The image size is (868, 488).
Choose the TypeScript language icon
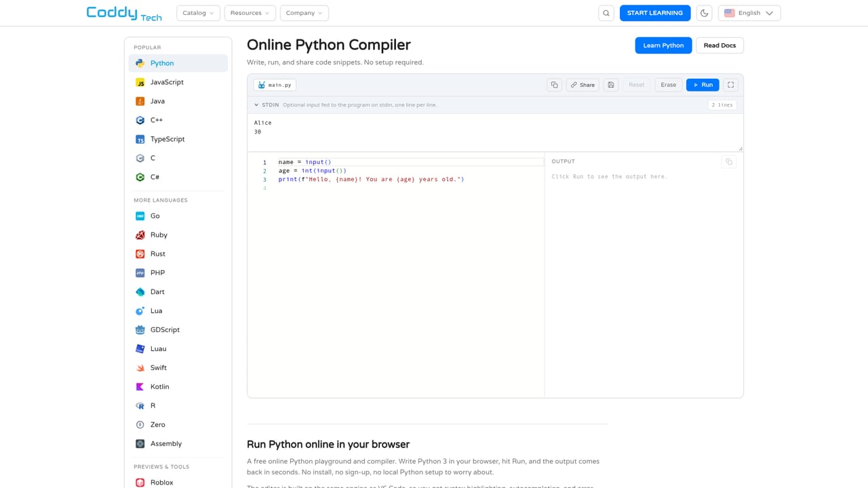(x=140, y=139)
